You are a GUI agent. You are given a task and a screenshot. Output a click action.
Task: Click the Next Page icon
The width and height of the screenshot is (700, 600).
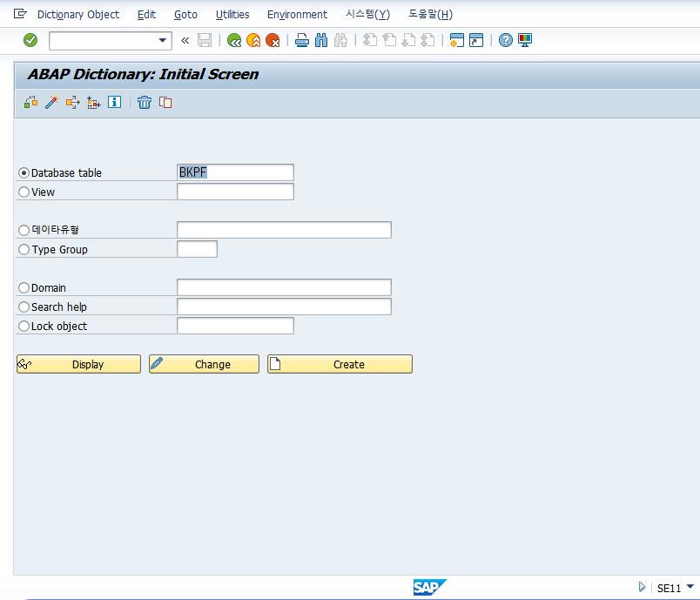408,40
